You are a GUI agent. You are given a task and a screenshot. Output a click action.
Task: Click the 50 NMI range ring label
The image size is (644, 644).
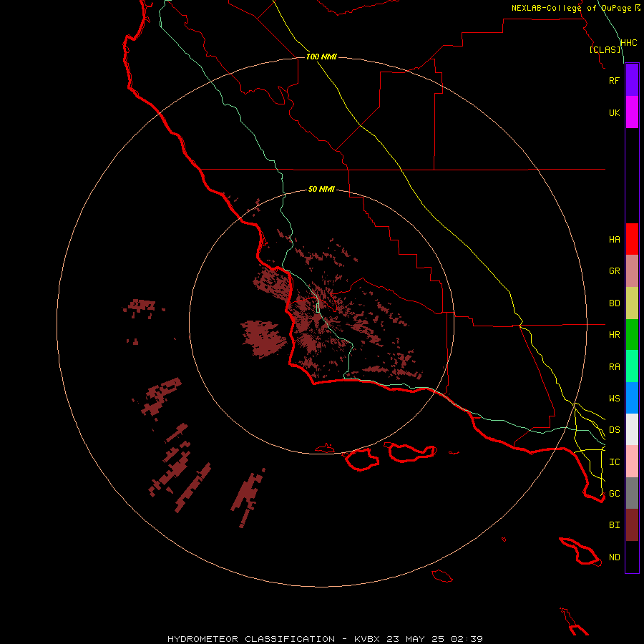pos(321,189)
